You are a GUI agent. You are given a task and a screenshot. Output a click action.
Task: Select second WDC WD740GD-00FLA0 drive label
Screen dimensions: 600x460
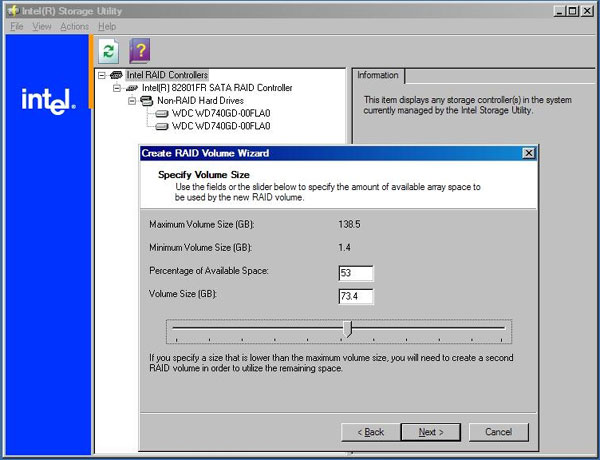point(221,126)
